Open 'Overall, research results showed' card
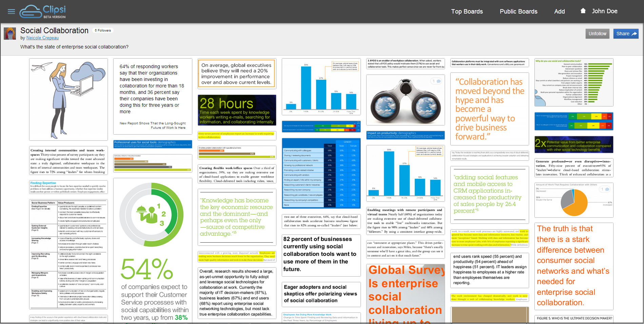Viewport: 644px width, 324px height. [x=237, y=293]
